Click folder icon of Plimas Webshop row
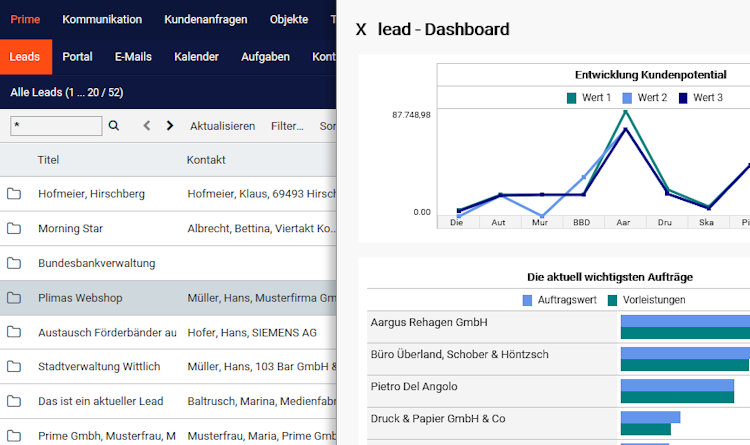Screen dimensions: 750x445 (14, 298)
